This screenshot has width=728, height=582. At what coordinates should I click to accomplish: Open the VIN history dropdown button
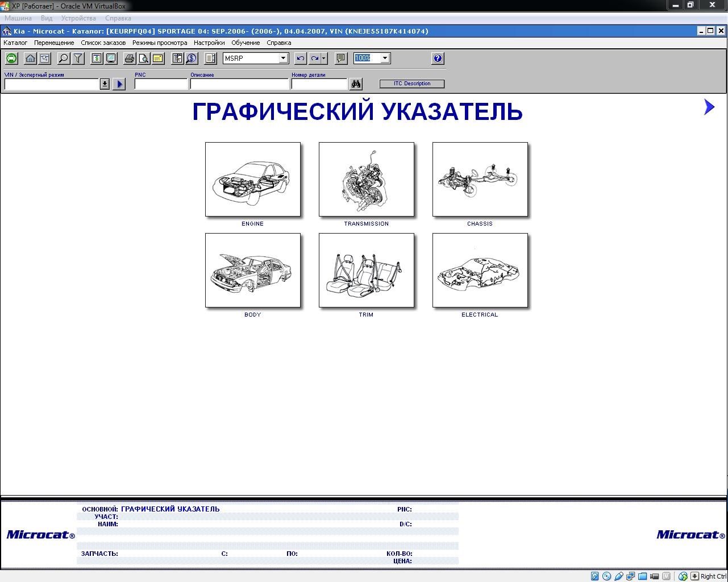pos(105,84)
